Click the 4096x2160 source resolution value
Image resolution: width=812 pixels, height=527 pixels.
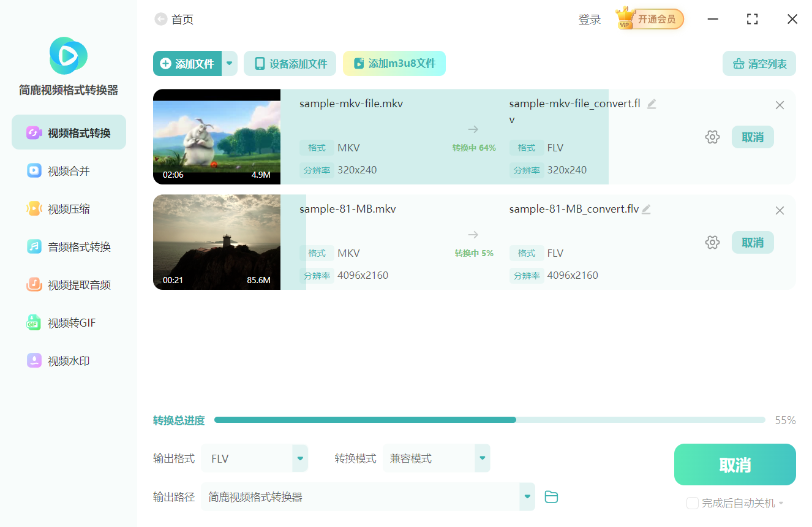[x=363, y=275]
